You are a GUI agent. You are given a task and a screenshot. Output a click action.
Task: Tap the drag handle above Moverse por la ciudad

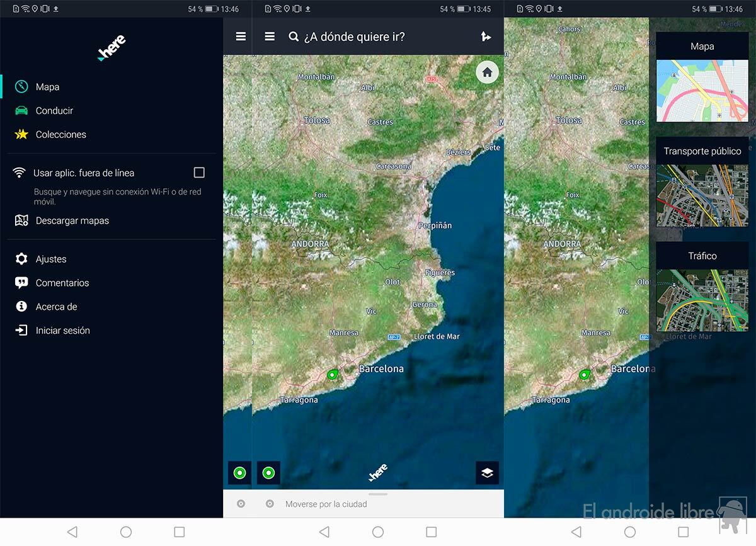click(378, 494)
